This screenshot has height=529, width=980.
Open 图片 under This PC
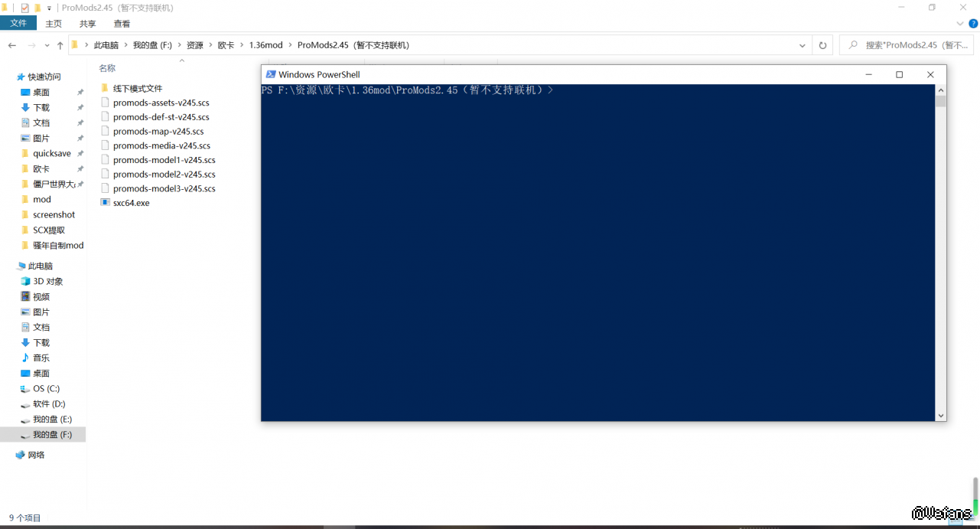pos(41,312)
